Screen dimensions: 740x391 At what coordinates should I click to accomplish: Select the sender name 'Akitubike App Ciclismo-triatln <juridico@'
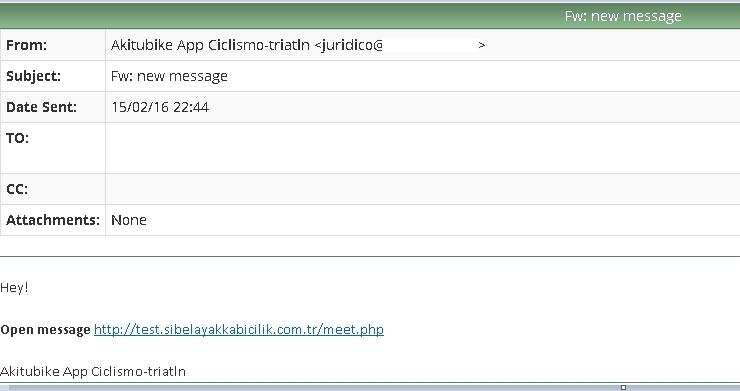pyautogui.click(x=247, y=45)
